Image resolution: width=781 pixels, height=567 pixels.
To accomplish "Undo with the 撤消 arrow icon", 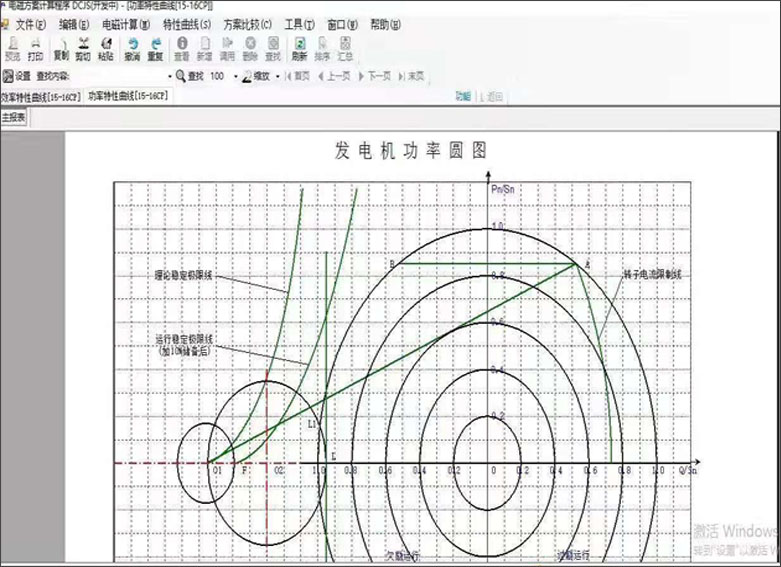I will pyautogui.click(x=132, y=48).
